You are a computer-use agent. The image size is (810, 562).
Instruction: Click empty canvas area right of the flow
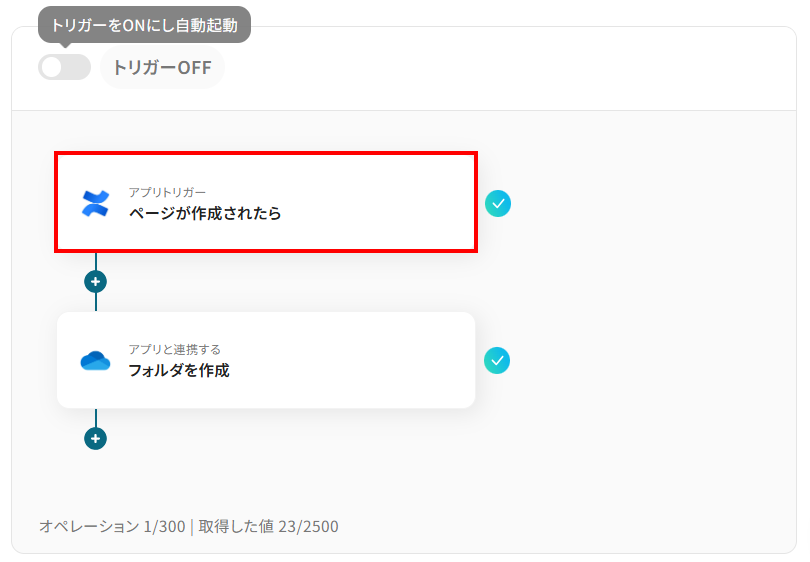646,310
